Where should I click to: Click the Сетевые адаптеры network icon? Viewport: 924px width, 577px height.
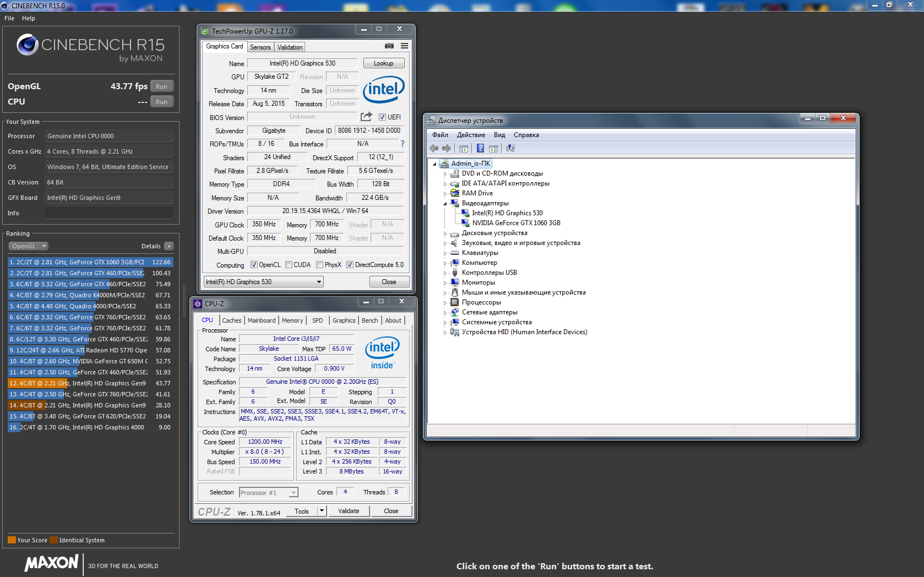[455, 312]
